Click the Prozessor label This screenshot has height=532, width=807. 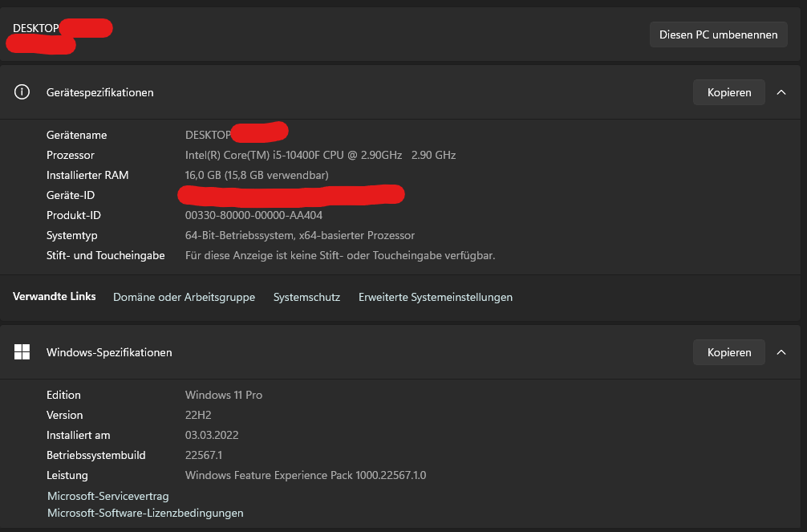[x=71, y=155]
